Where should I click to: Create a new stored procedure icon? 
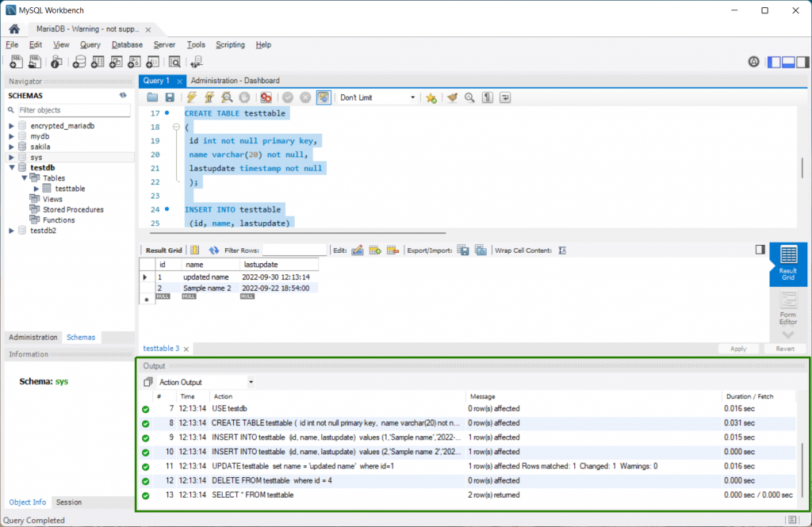coord(134,62)
